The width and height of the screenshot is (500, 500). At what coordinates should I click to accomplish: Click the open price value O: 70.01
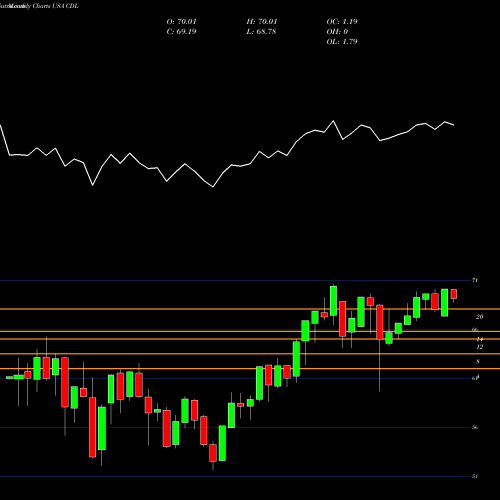pyautogui.click(x=181, y=22)
